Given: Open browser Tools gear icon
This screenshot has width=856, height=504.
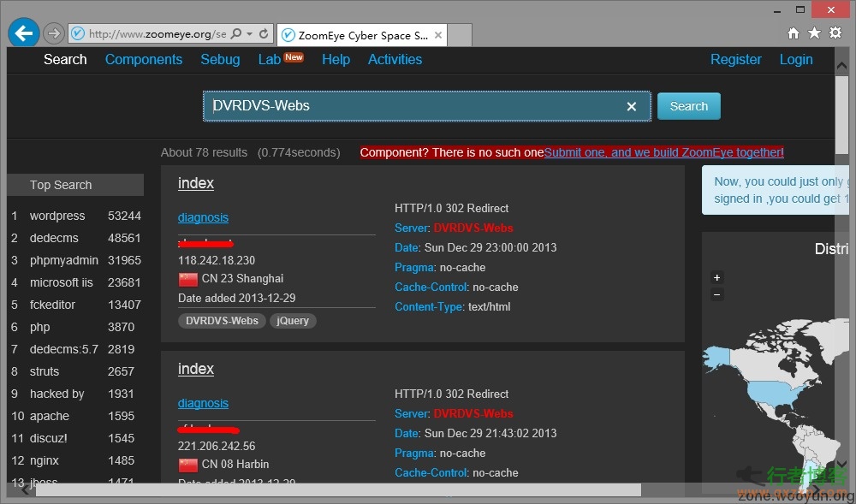Looking at the screenshot, I should click(835, 33).
